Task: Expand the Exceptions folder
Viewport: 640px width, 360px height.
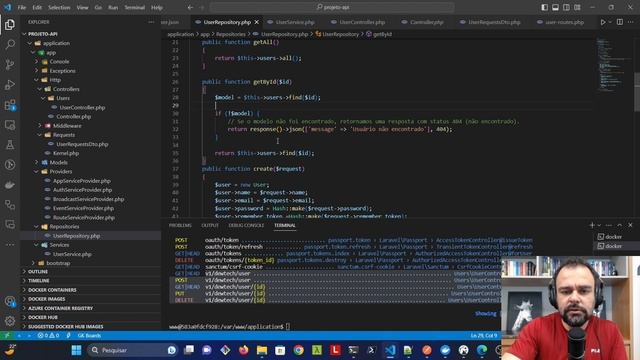Action: tap(61, 71)
